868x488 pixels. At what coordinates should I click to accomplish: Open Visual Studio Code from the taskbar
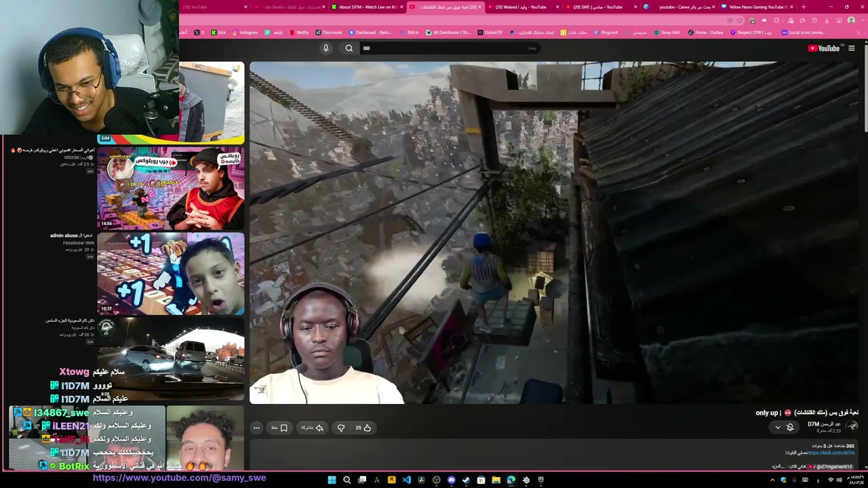406,480
